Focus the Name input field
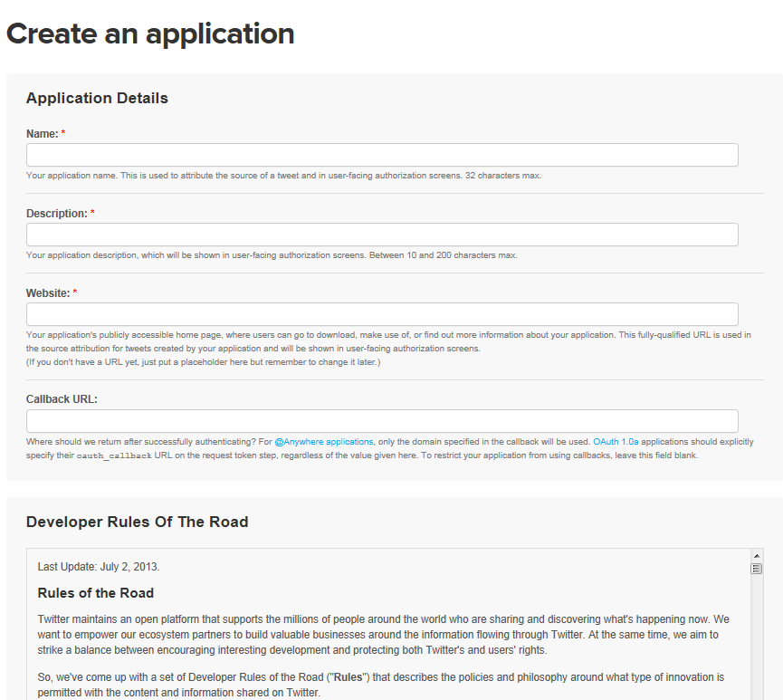The width and height of the screenshot is (783, 700). [382, 155]
